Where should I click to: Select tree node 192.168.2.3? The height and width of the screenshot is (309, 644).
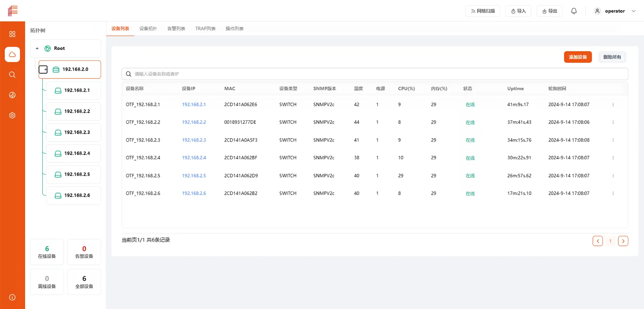click(x=74, y=132)
